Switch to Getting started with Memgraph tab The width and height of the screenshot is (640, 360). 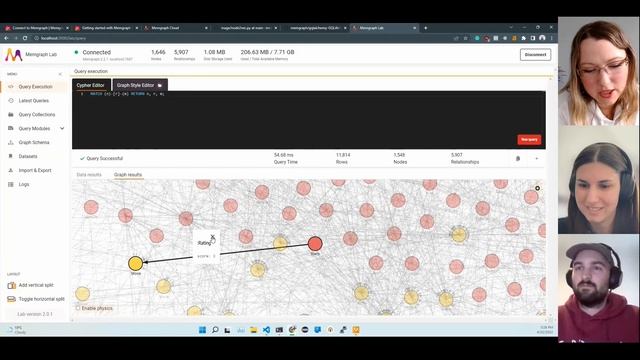pyautogui.click(x=105, y=28)
